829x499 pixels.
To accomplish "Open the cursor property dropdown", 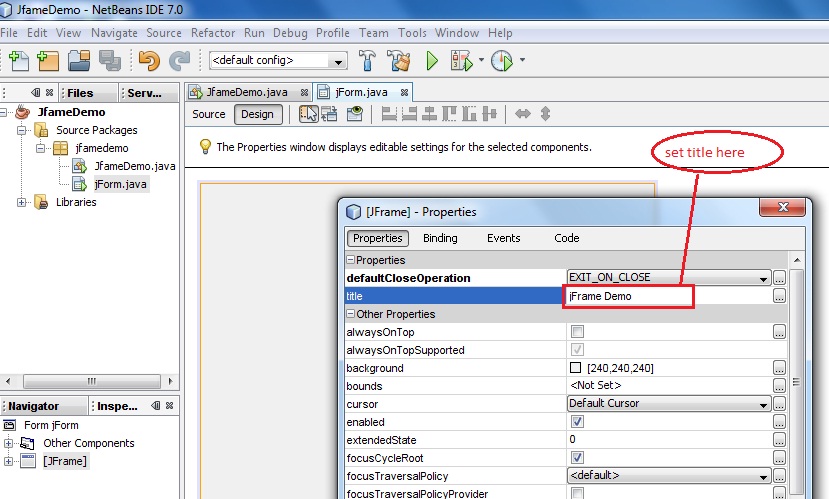I will [763, 404].
